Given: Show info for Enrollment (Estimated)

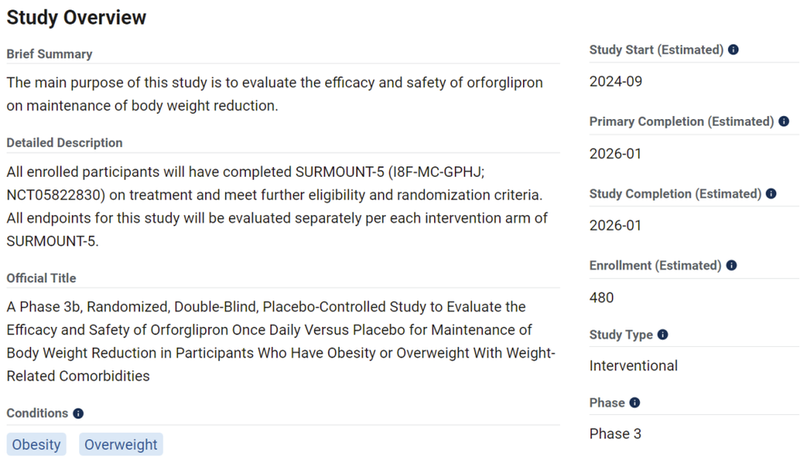Looking at the screenshot, I should [x=733, y=266].
